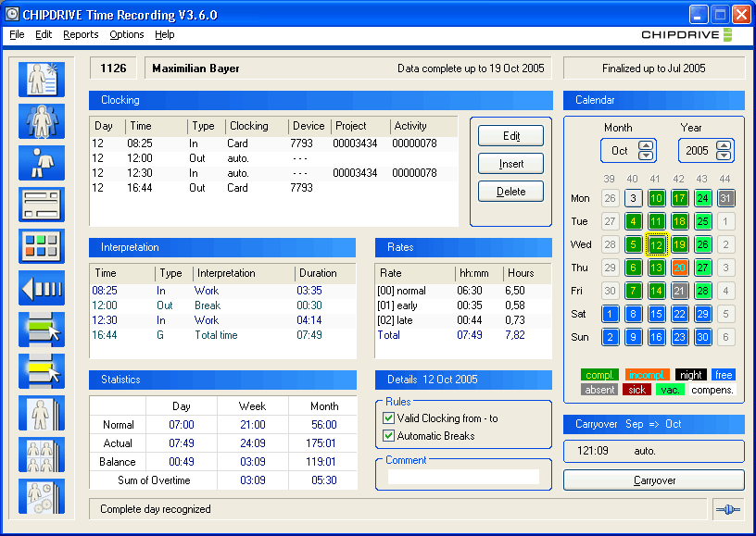Click the walking person presence icon
756x536 pixels.
(x=41, y=163)
